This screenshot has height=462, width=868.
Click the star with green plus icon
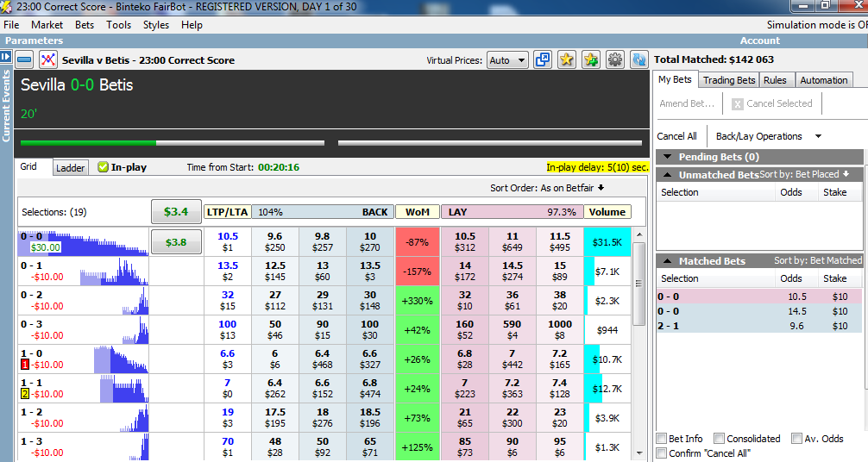pyautogui.click(x=591, y=59)
